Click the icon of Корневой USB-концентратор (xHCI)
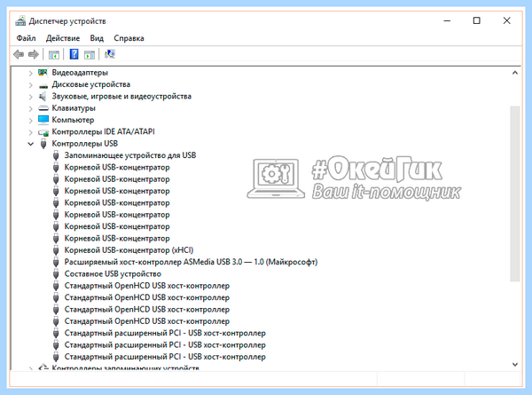 tap(56, 250)
